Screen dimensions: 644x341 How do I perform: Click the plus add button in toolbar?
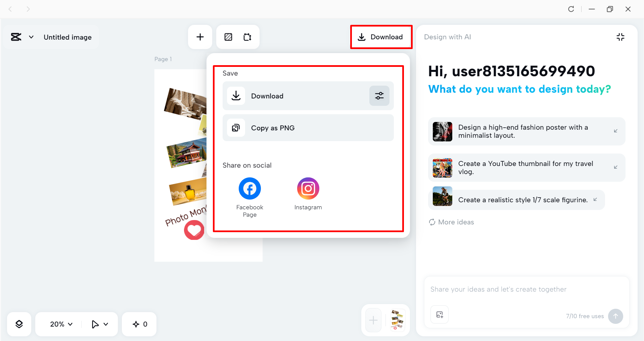point(200,37)
